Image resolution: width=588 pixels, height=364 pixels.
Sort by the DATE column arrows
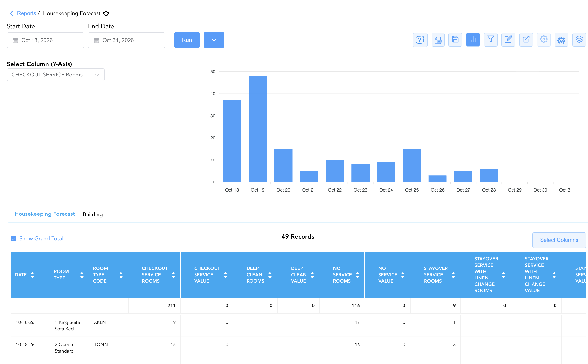(x=32, y=275)
